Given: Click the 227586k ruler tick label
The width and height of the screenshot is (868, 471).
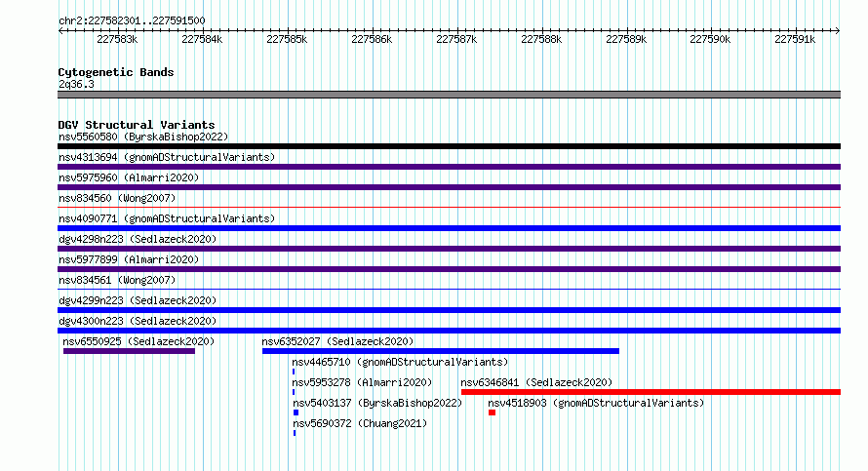Looking at the screenshot, I should 372,39.
